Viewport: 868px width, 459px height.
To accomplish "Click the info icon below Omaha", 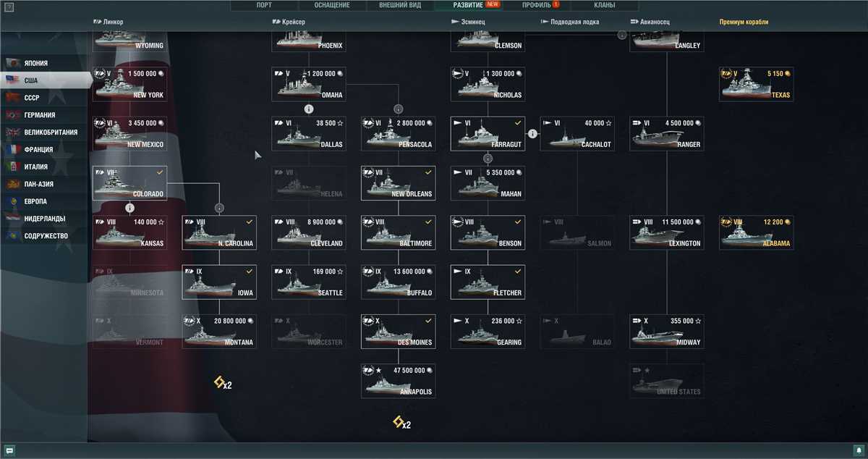I will click(x=308, y=109).
